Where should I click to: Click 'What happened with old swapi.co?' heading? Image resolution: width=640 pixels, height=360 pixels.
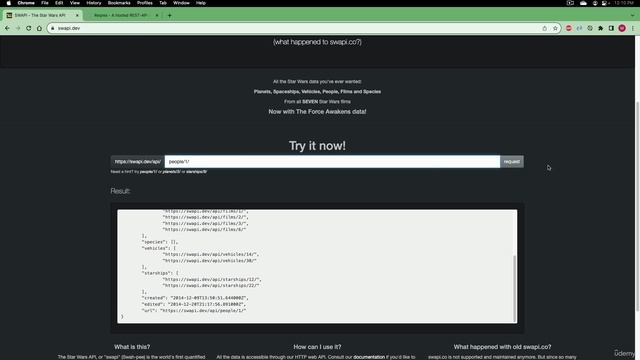click(502, 347)
